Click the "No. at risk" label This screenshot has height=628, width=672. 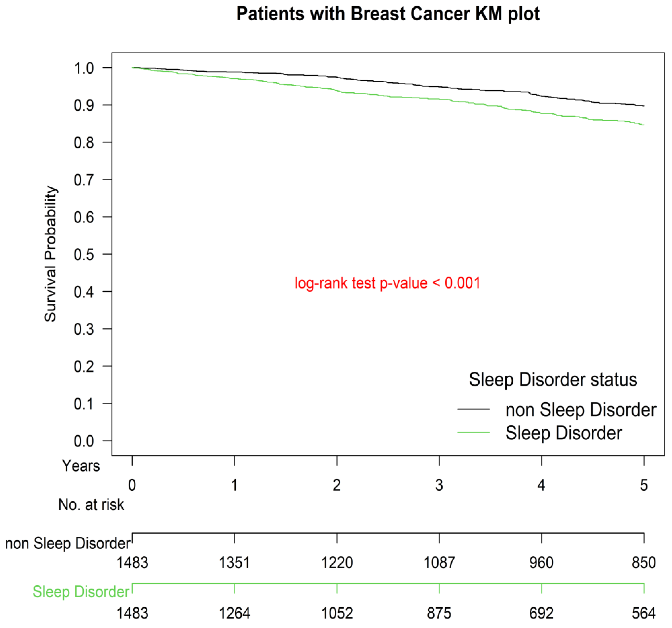pyautogui.click(x=91, y=504)
